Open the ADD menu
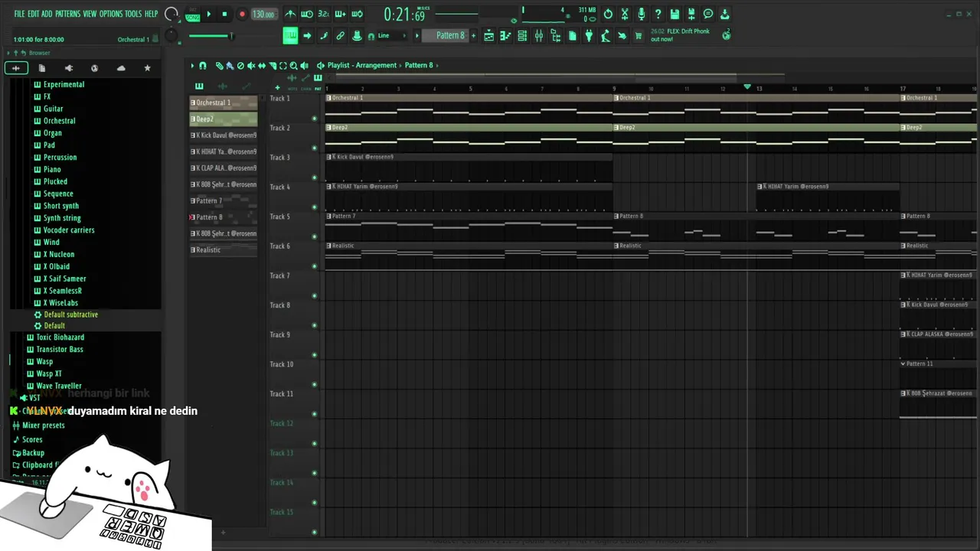Viewport: 980px width, 551px height. click(x=47, y=14)
